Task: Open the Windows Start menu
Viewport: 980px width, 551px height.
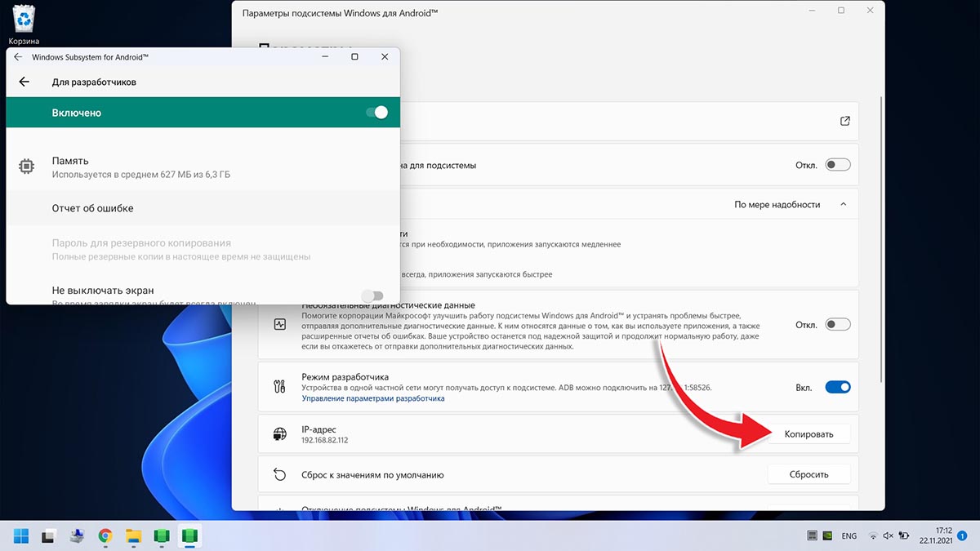Action: (21, 536)
